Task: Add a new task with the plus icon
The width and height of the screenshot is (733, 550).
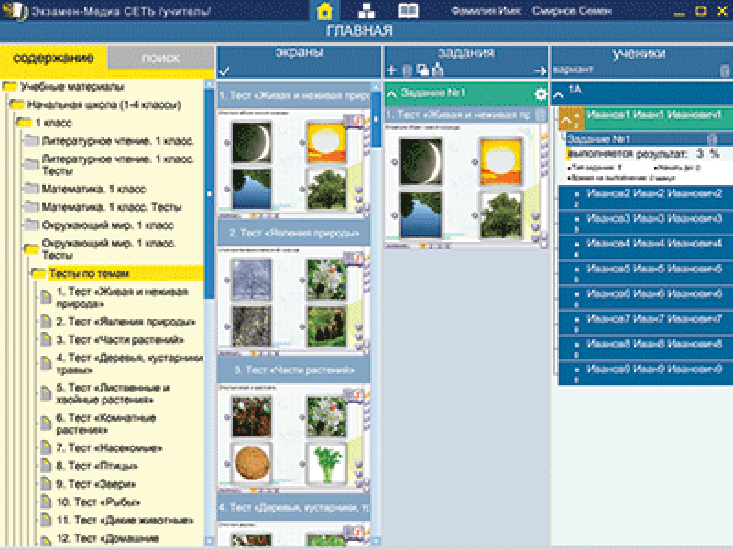Action: point(391,70)
